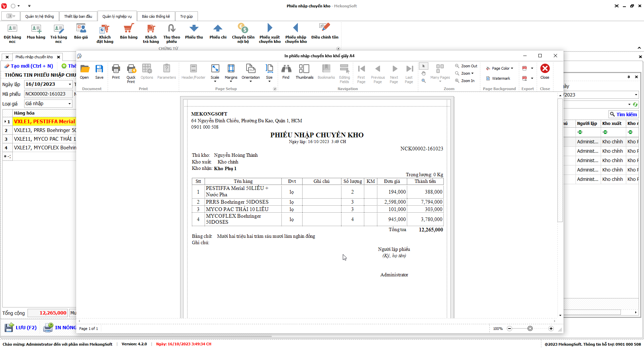Click Open document in print preview
The height and width of the screenshot is (348, 644).
(85, 72)
